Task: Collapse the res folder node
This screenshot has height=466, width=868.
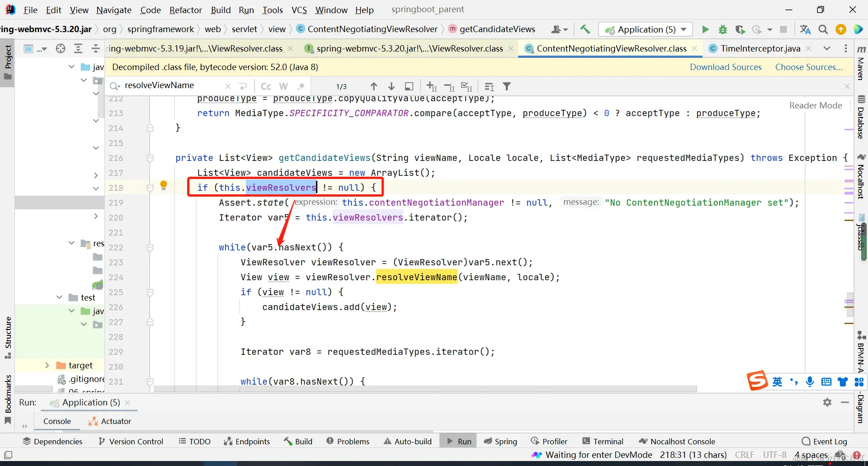Action: [71, 243]
